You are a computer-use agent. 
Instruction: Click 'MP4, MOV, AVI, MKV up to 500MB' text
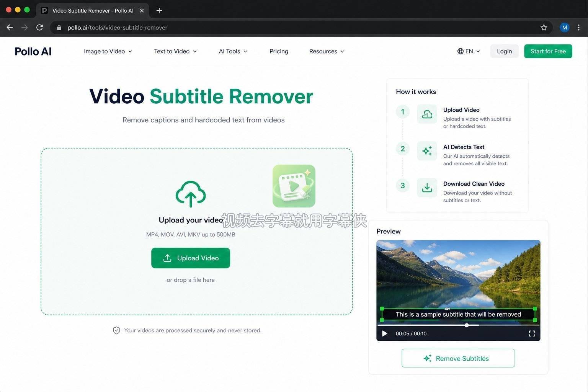coord(191,234)
